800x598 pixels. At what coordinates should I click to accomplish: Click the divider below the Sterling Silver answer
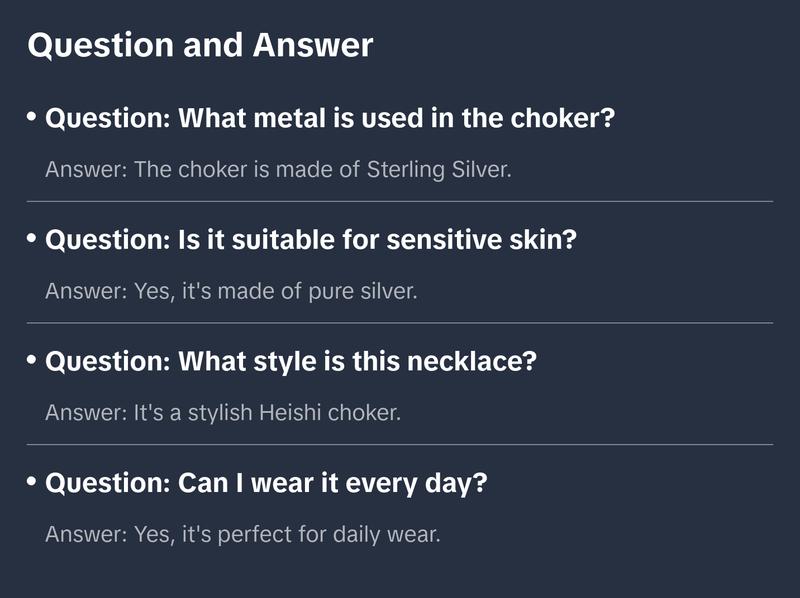(x=400, y=201)
